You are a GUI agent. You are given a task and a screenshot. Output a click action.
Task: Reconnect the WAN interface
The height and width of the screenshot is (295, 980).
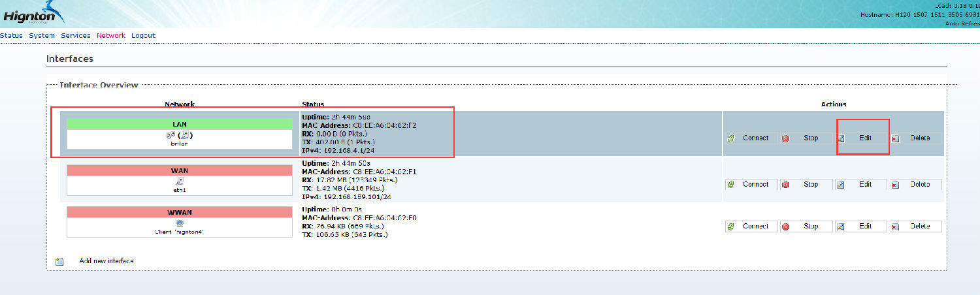point(755,185)
